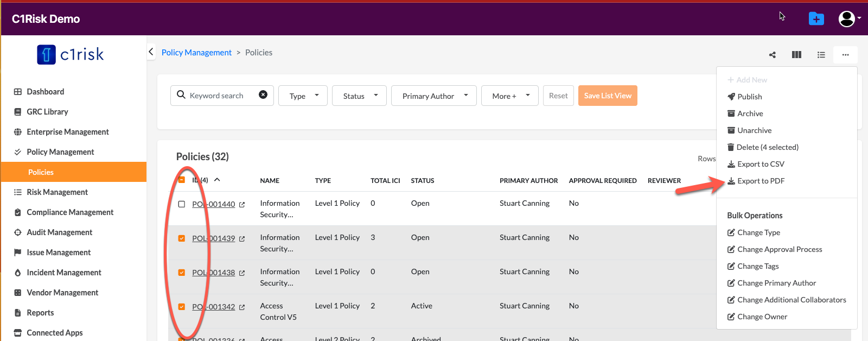Select the Policies sidebar item
The height and width of the screenshot is (341, 868).
(74, 172)
